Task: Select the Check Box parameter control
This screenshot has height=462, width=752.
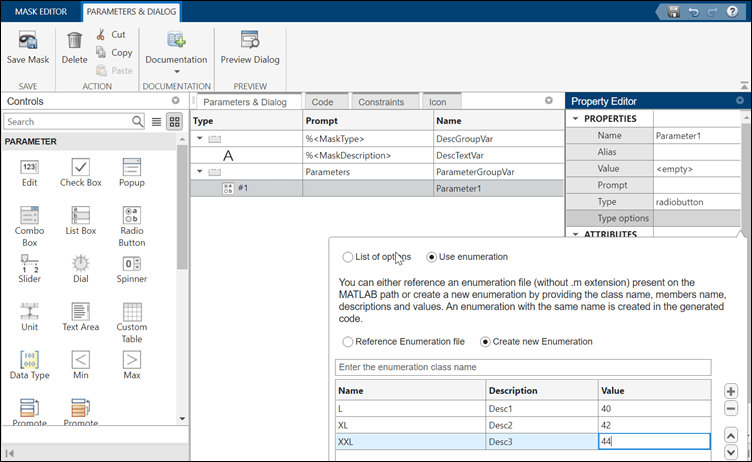Action: [81, 173]
